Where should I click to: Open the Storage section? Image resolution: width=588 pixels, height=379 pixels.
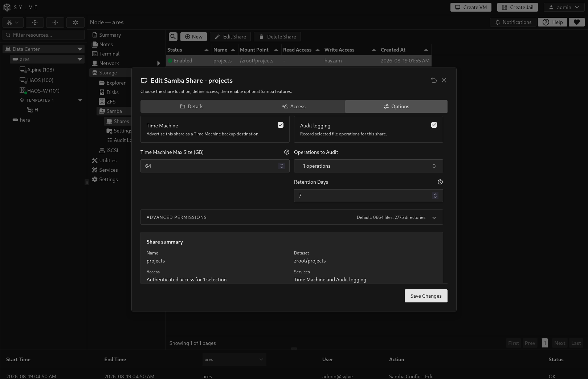(110, 73)
